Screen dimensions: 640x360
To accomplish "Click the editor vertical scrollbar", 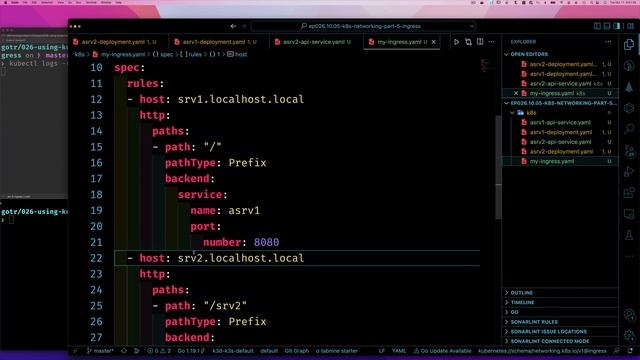I will click(x=498, y=167).
